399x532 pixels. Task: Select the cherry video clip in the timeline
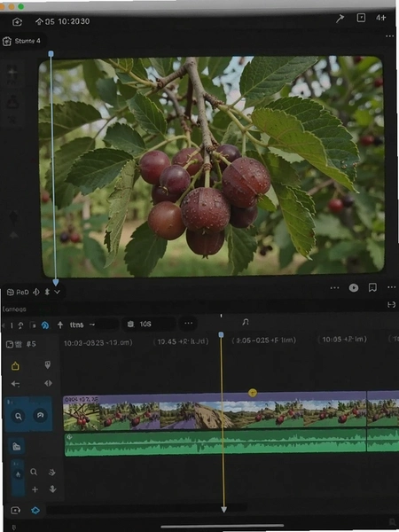215,411
